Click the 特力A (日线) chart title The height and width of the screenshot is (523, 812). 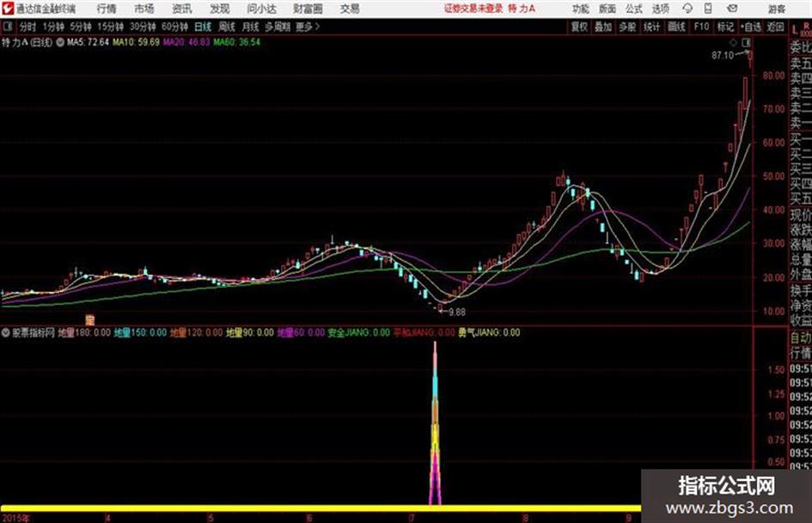27,42
